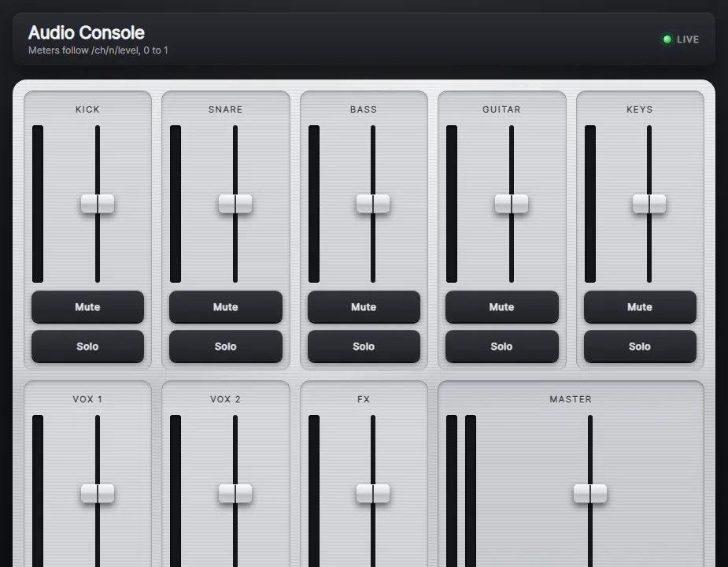Click the SNARE channel label

(226, 109)
